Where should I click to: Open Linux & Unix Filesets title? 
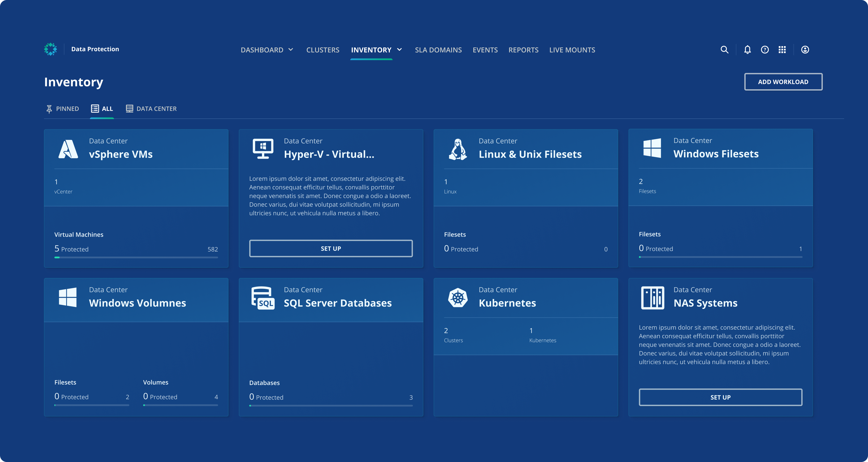pyautogui.click(x=530, y=154)
